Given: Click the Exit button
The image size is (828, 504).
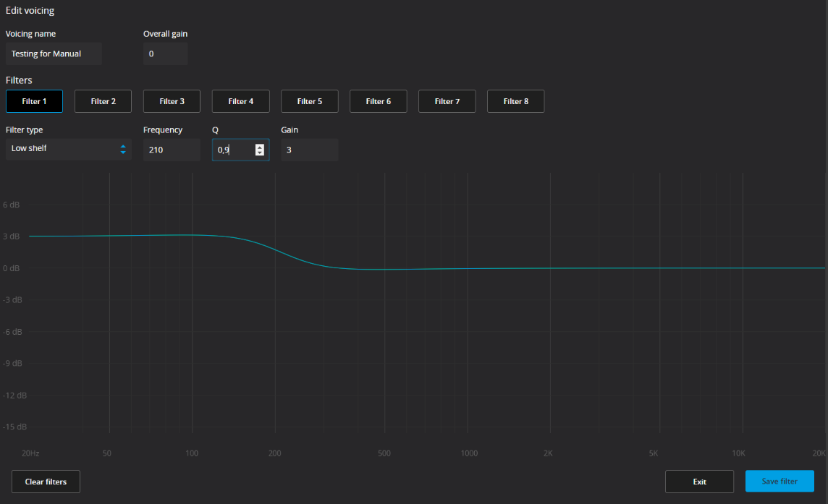Looking at the screenshot, I should tap(699, 482).
